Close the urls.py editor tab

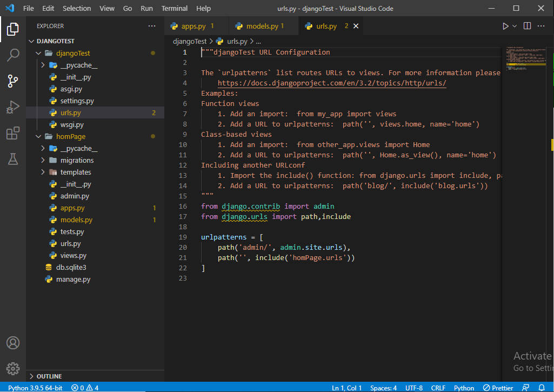(x=355, y=26)
